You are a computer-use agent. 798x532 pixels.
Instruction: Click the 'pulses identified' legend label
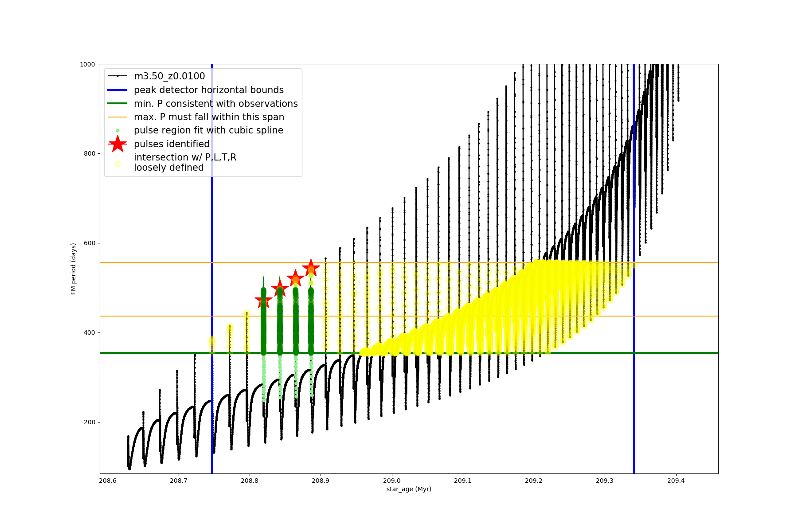(172, 144)
